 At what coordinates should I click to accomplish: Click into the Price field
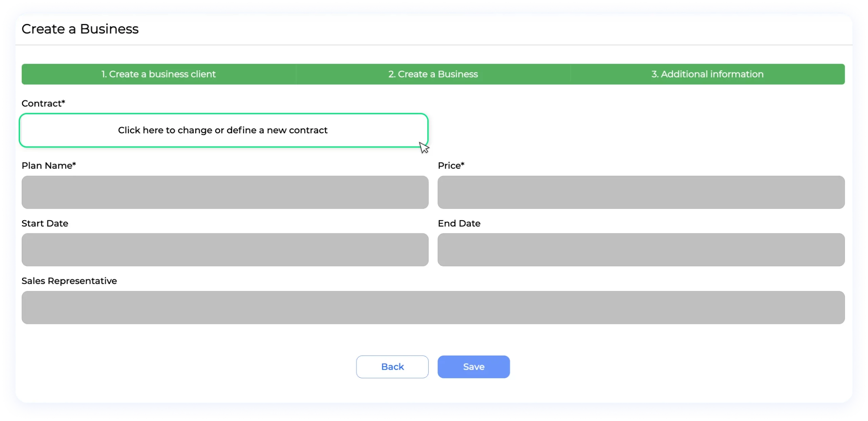tap(641, 192)
